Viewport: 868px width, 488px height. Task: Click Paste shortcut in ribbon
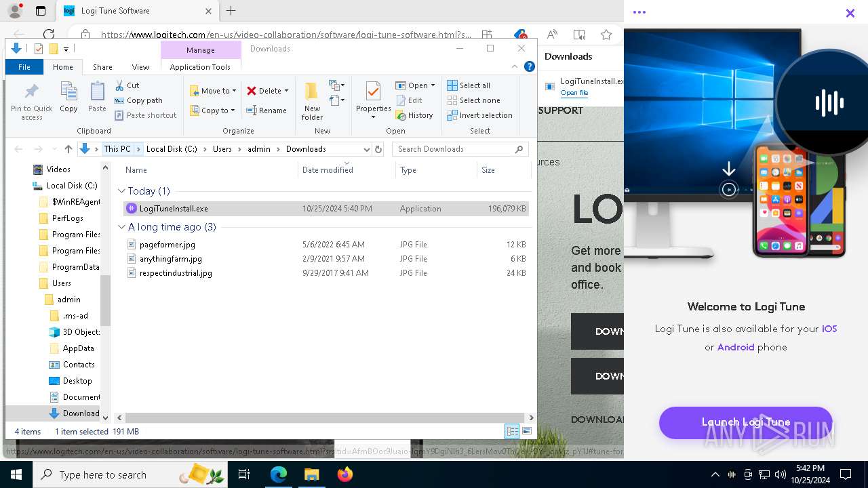pos(145,115)
